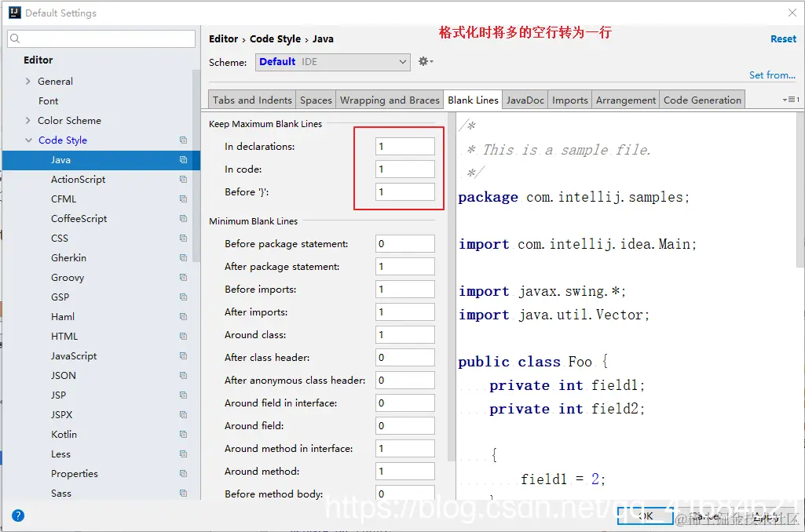Switch to the Imports tab
This screenshot has height=532, width=805.
coord(570,100)
